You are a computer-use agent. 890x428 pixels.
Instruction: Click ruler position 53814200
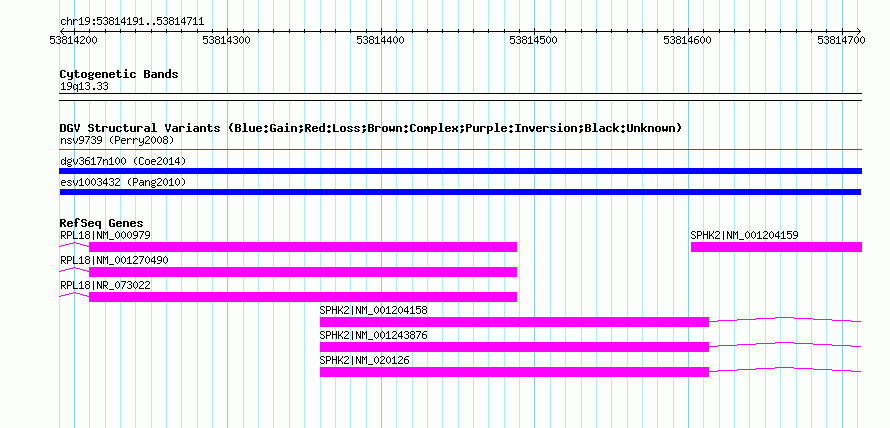[74, 40]
